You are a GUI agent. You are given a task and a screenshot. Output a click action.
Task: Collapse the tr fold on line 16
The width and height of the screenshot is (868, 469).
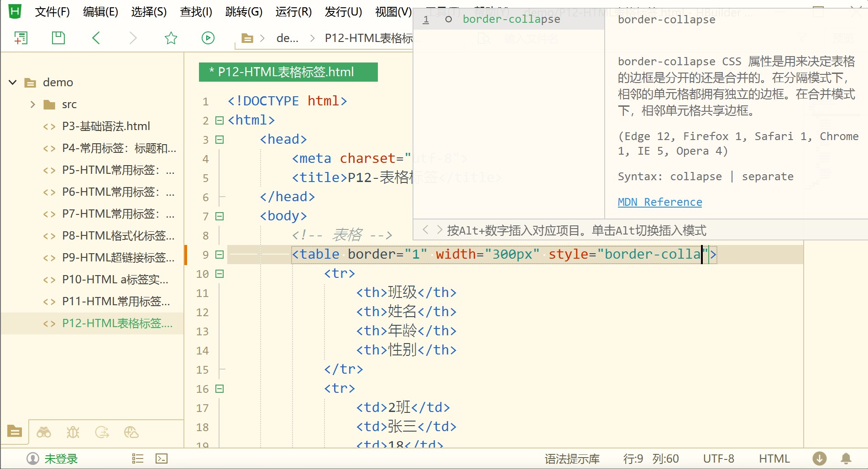pyautogui.click(x=220, y=389)
